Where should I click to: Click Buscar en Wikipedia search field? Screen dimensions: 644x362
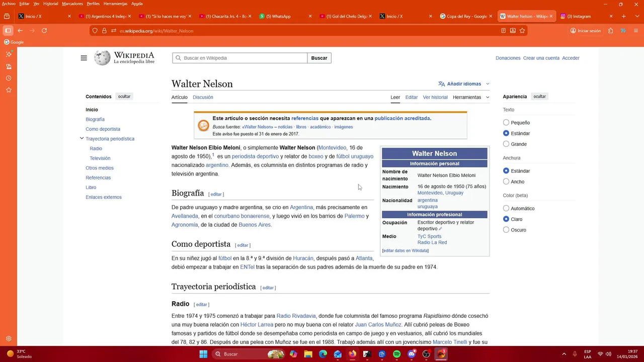[x=239, y=58]
